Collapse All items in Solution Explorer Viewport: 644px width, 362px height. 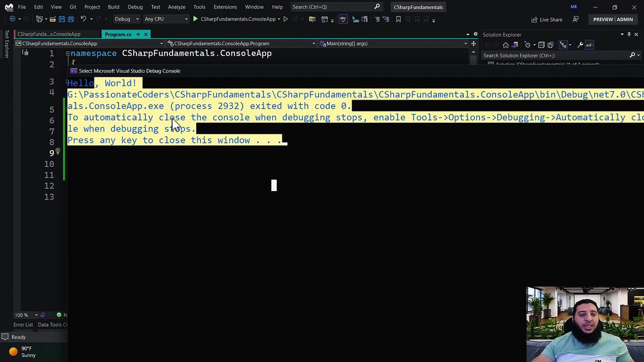[541, 45]
